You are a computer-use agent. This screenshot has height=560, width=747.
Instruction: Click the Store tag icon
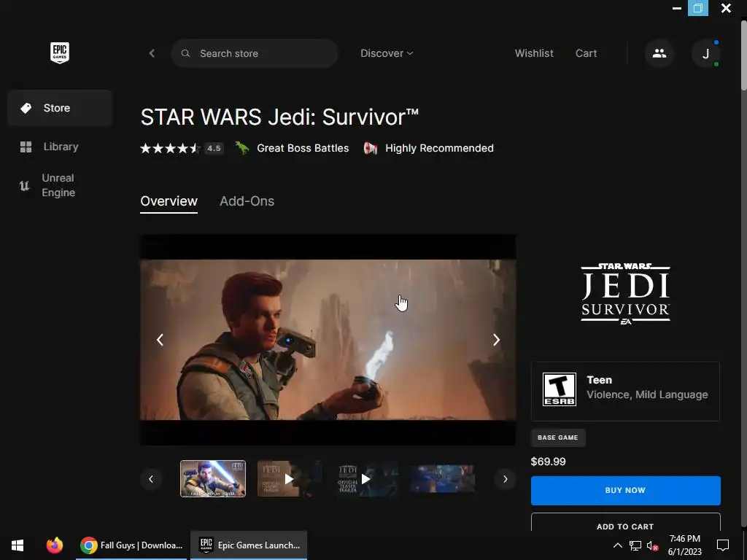click(x=26, y=108)
